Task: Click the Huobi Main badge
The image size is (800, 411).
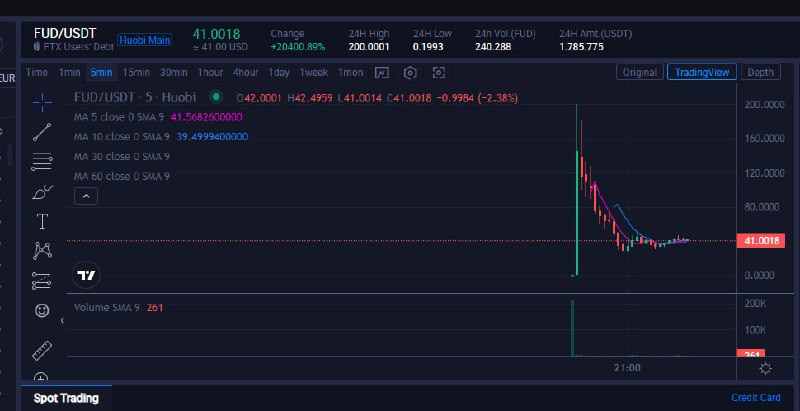Action: [x=144, y=40]
